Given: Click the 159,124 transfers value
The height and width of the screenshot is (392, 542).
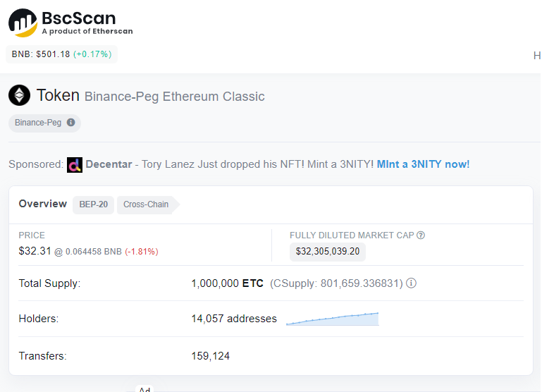Looking at the screenshot, I should (211, 356).
